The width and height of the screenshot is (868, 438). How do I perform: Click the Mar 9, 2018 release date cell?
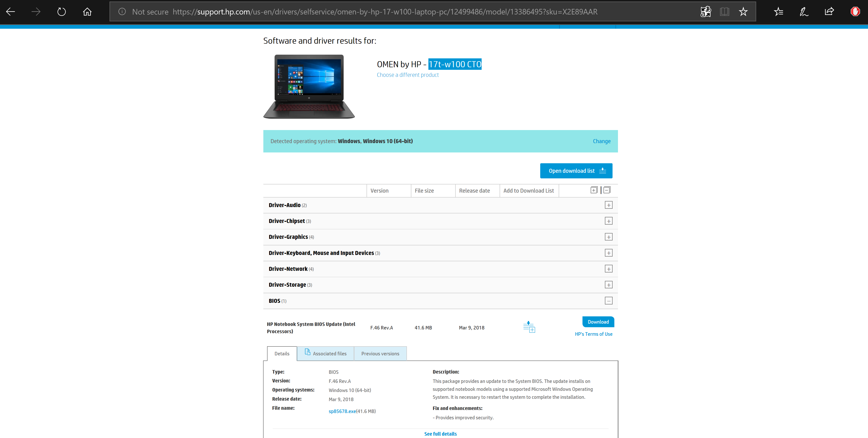click(x=471, y=328)
